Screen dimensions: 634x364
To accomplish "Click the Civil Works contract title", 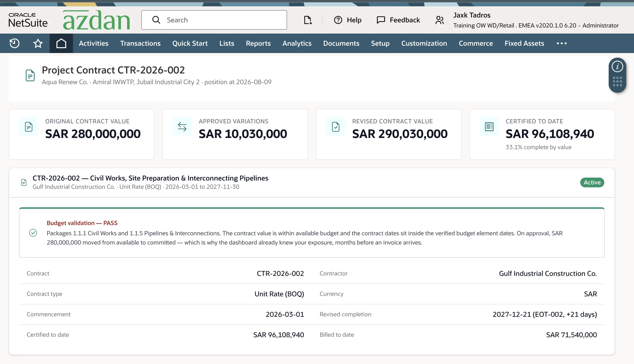I will coord(150,178).
